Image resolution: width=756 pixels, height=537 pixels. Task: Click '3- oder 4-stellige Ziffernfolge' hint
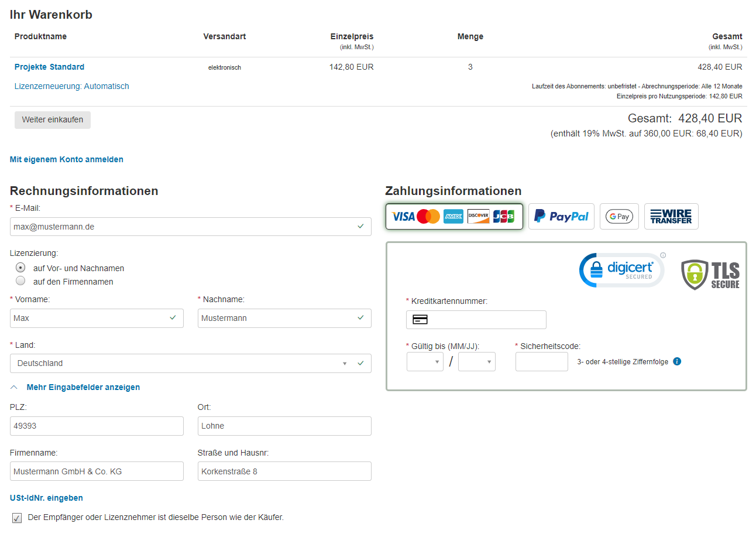623,362
